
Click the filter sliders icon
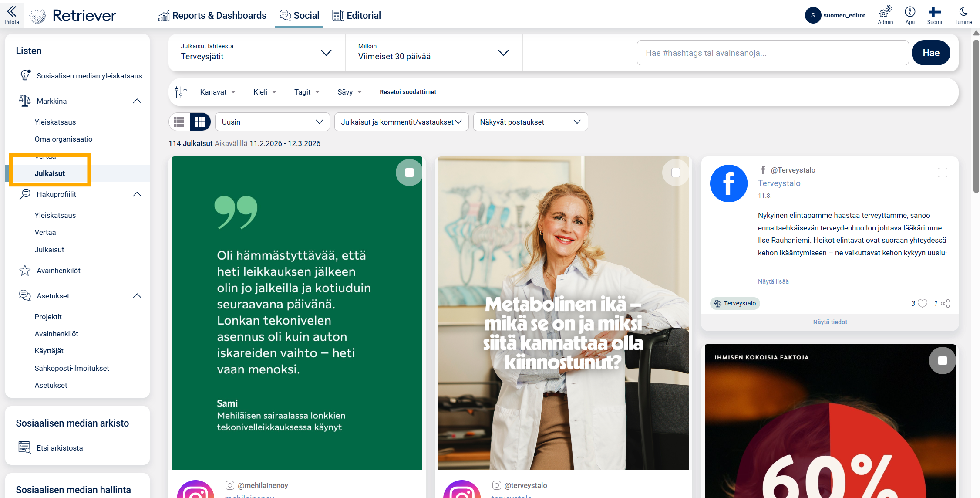coord(181,92)
